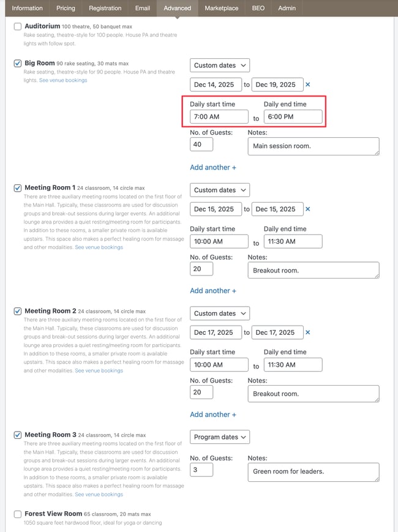Click Meeting Room 3 Notes text area
This screenshot has width=398, height=532.
point(313,471)
